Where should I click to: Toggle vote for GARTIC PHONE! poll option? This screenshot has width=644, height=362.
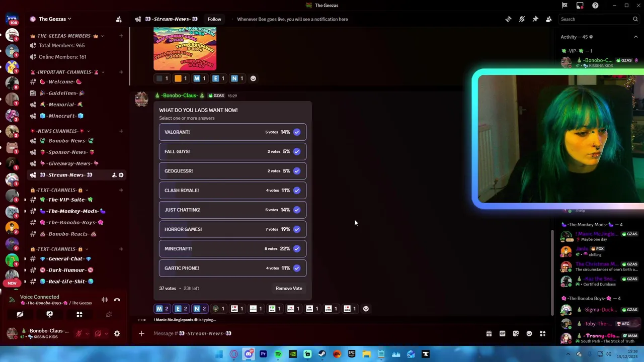232,268
